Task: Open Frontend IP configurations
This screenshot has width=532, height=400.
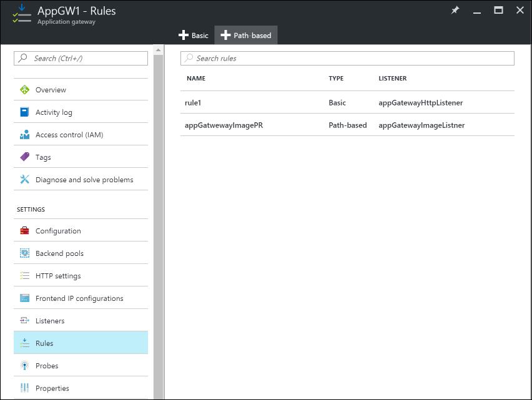Action: click(79, 298)
